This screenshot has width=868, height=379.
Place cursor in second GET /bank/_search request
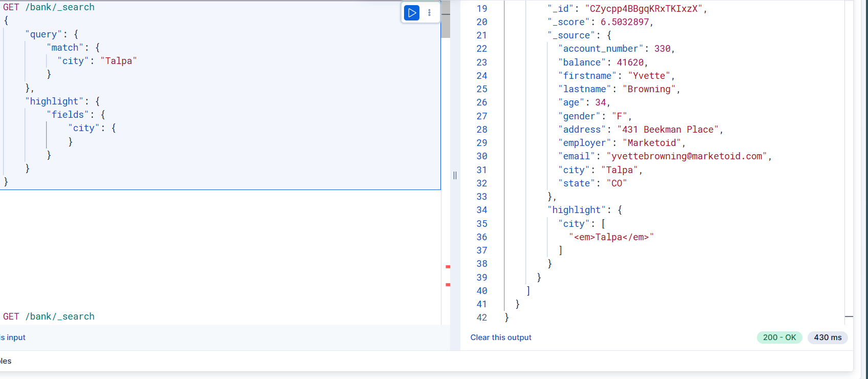(x=49, y=317)
